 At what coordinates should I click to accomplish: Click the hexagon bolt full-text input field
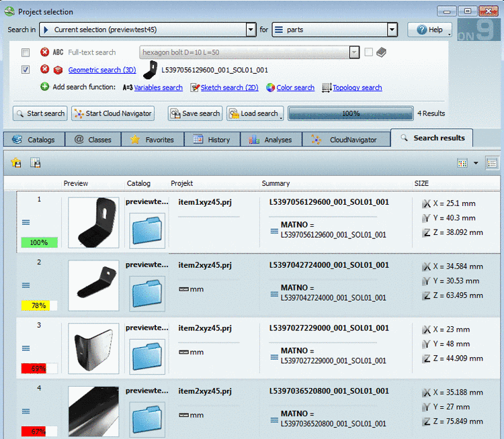245,52
